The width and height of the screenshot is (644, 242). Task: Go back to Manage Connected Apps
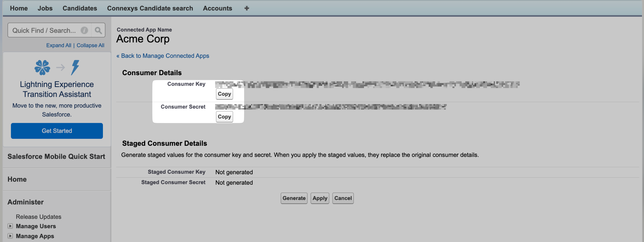click(163, 56)
